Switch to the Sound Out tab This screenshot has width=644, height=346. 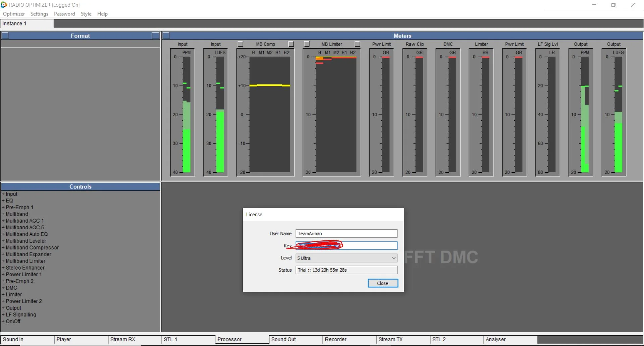(296, 340)
